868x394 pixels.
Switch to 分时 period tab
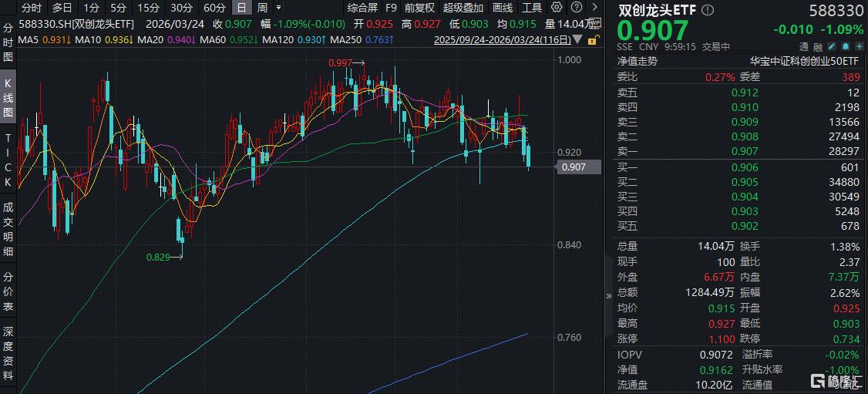pyautogui.click(x=32, y=8)
